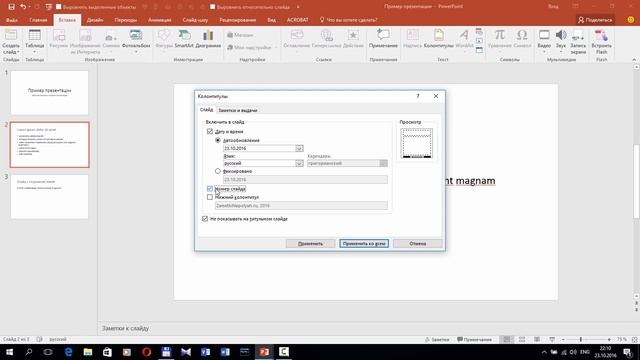The height and width of the screenshot is (360, 640).
Task: Open Microsoft Edge from the taskbar
Action: 68,352
